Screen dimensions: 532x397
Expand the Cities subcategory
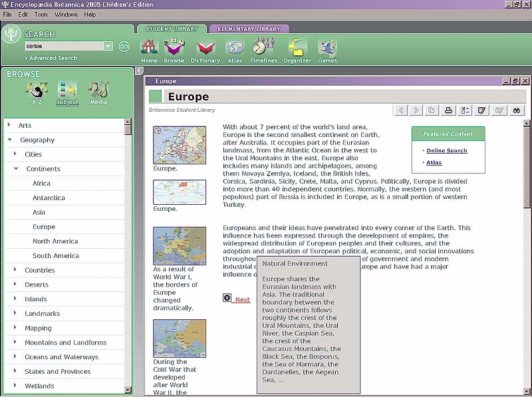15,154
